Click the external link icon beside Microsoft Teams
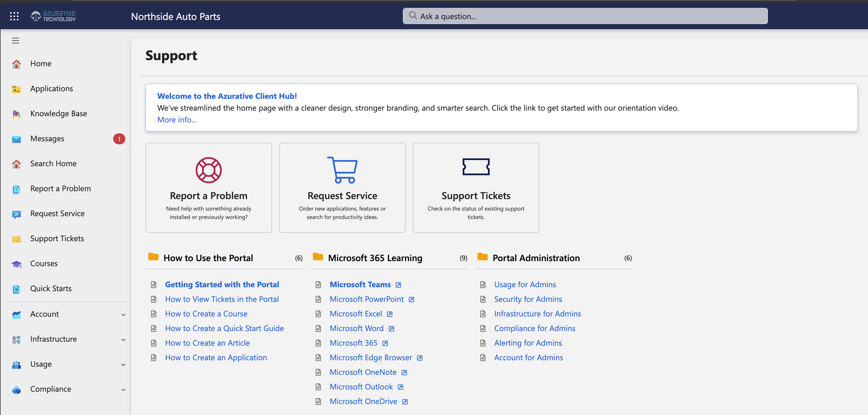 tap(398, 285)
